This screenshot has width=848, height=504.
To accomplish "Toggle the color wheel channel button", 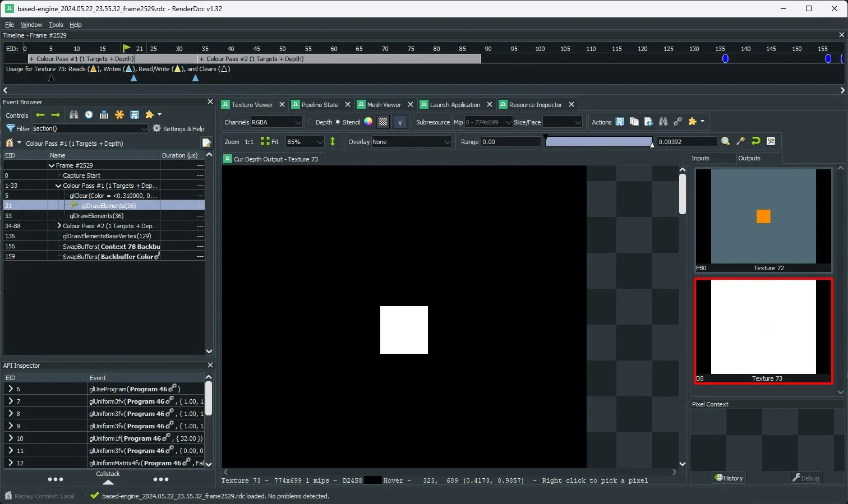I will [x=368, y=122].
